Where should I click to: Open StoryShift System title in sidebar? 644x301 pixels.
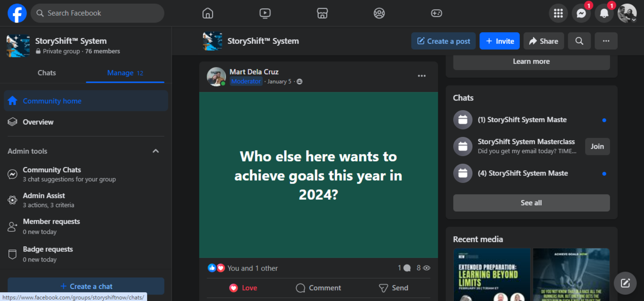[x=71, y=41]
